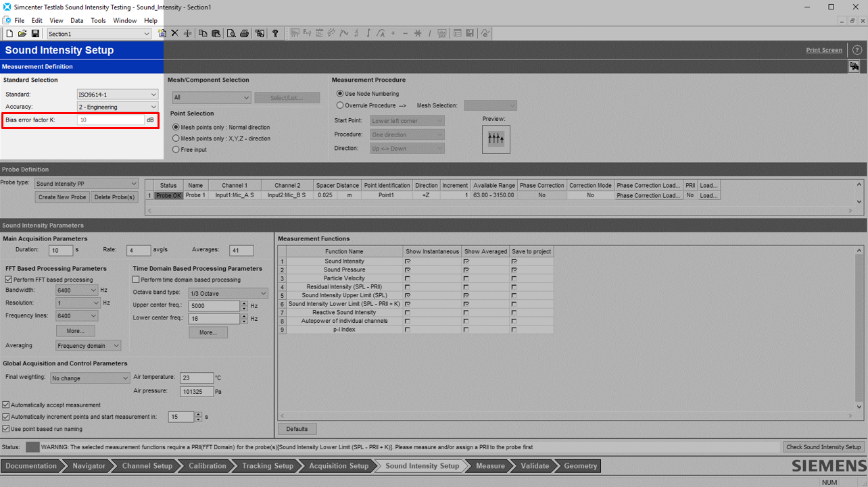Click the asterisk icon in the grayed toolbar

(418, 33)
